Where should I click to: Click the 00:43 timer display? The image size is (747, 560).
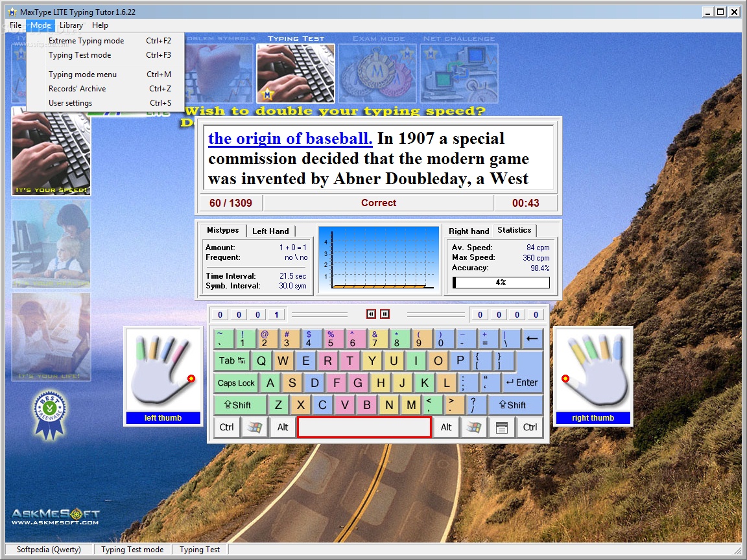(x=525, y=204)
